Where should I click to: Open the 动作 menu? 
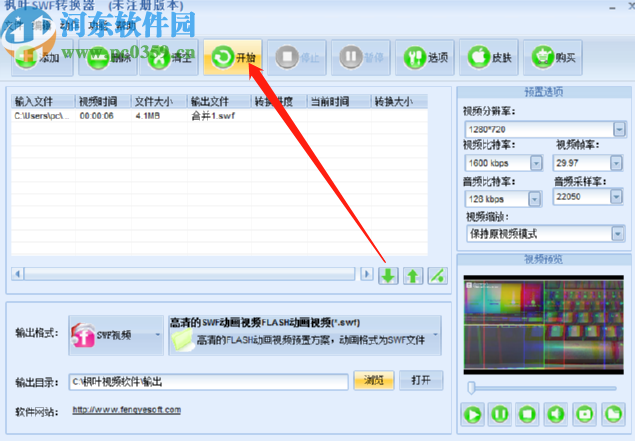click(x=70, y=25)
